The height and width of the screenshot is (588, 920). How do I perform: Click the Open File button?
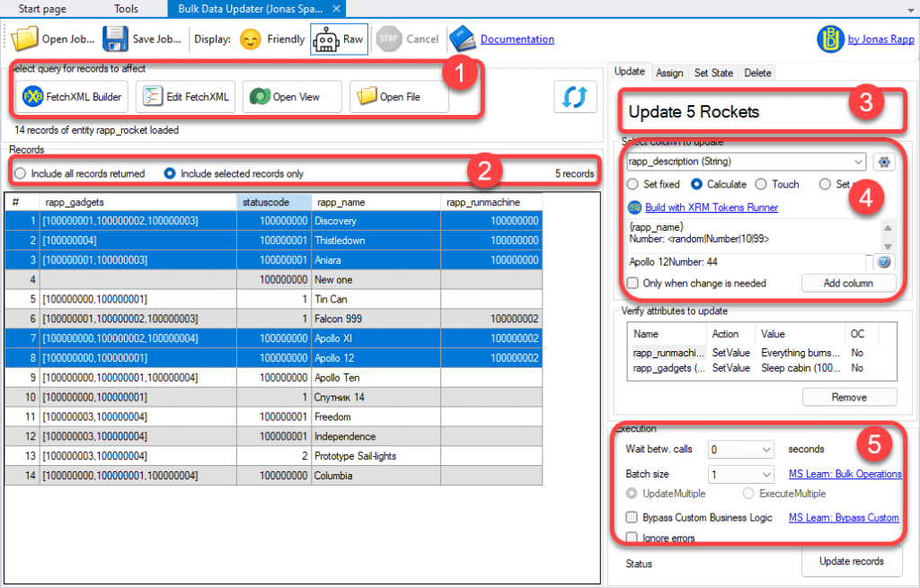click(x=399, y=97)
